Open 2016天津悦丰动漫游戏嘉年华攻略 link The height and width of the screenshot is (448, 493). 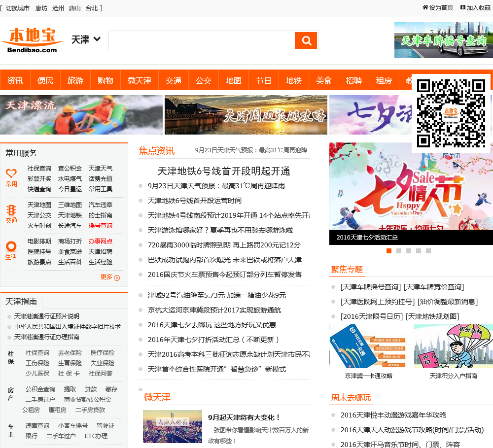tap(393, 415)
